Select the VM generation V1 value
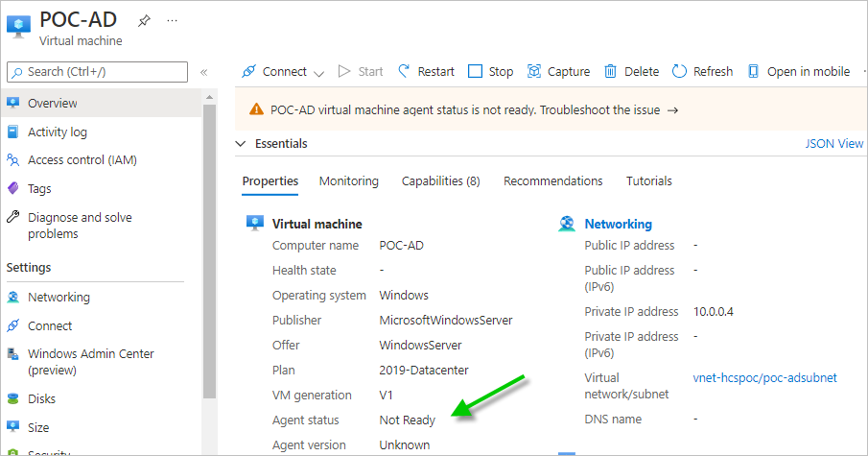The width and height of the screenshot is (868, 456). 386,396
